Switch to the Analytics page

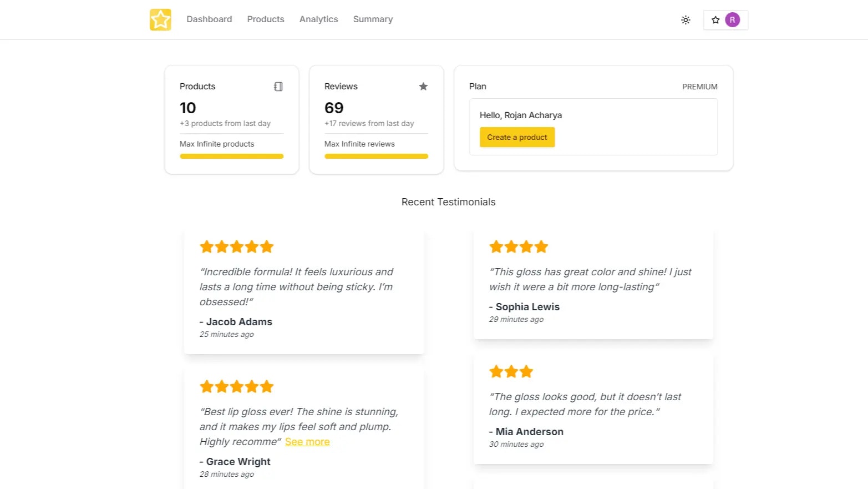point(318,19)
